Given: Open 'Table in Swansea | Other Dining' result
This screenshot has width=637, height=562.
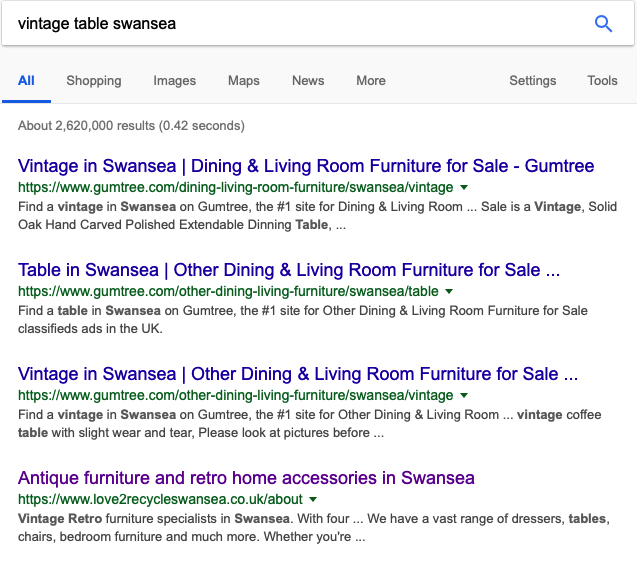Looking at the screenshot, I should point(289,270).
